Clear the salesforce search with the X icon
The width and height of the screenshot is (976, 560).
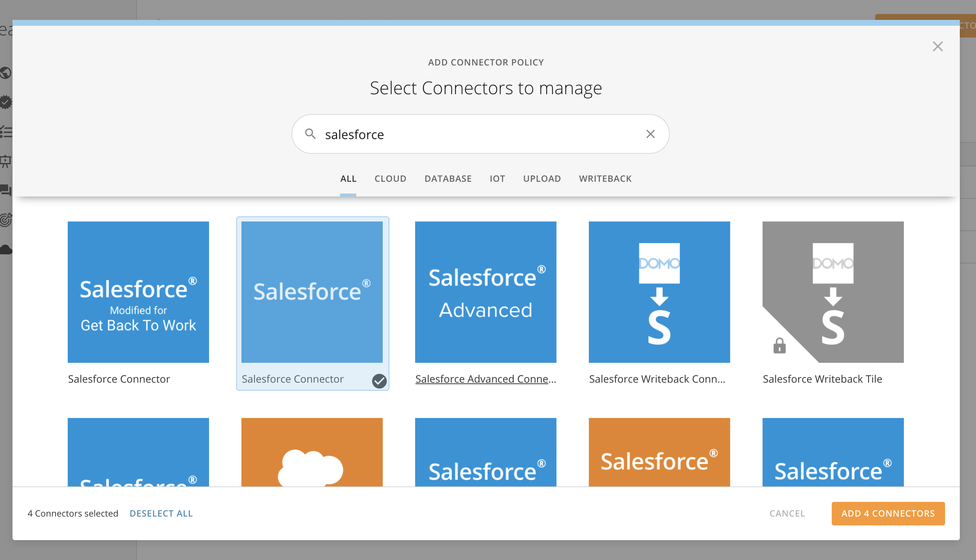point(651,134)
